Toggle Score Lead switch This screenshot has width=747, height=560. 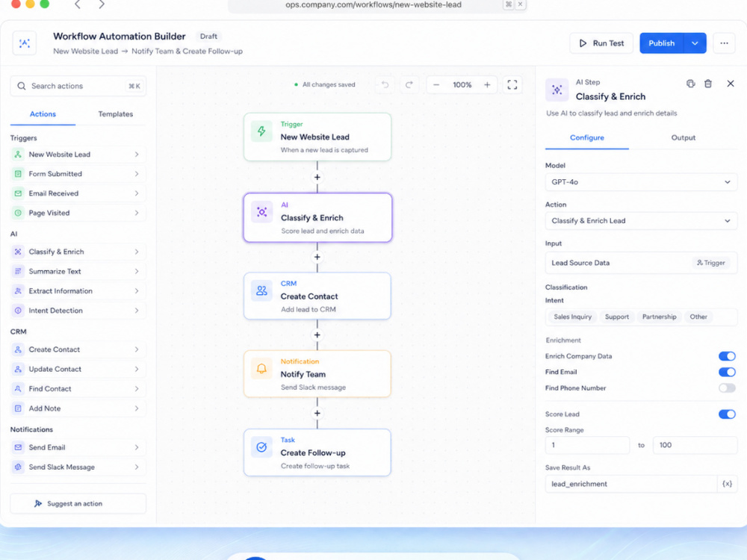(x=727, y=414)
